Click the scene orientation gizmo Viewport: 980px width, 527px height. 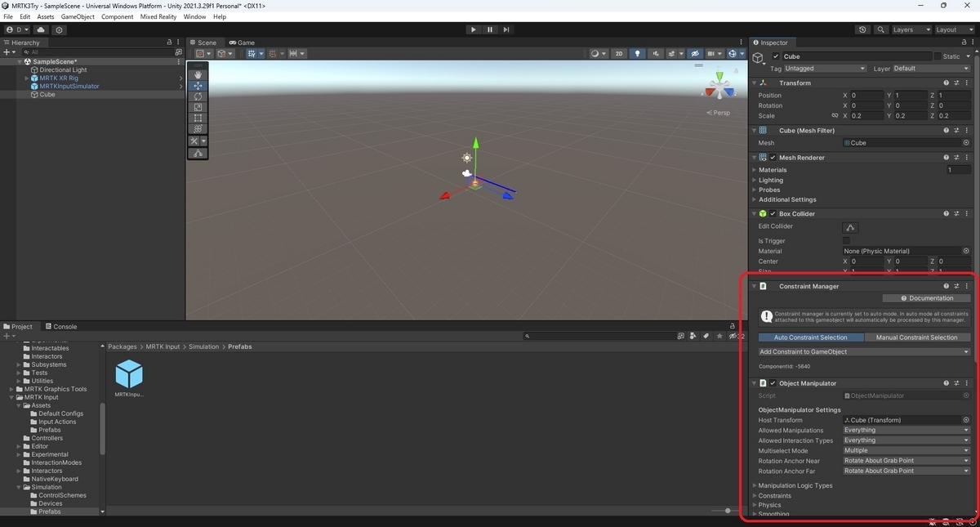[719, 87]
